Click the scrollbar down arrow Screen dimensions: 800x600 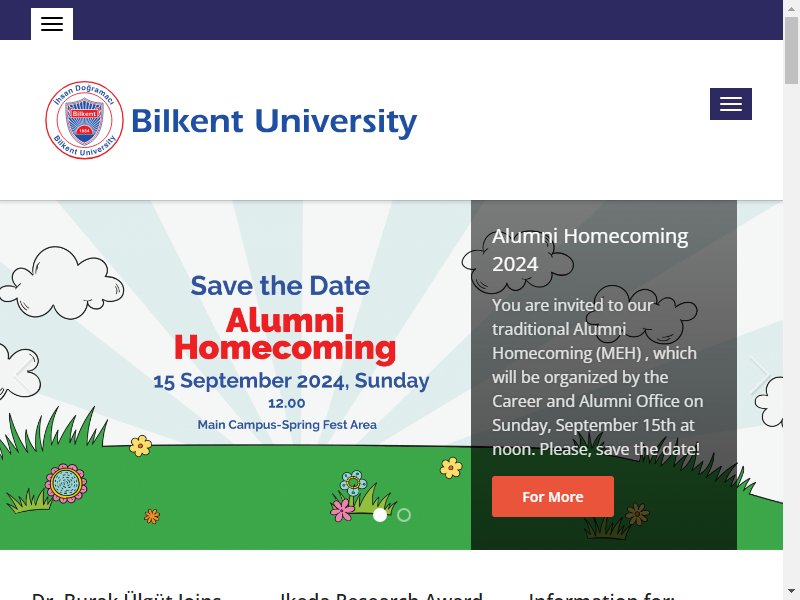pos(791,592)
